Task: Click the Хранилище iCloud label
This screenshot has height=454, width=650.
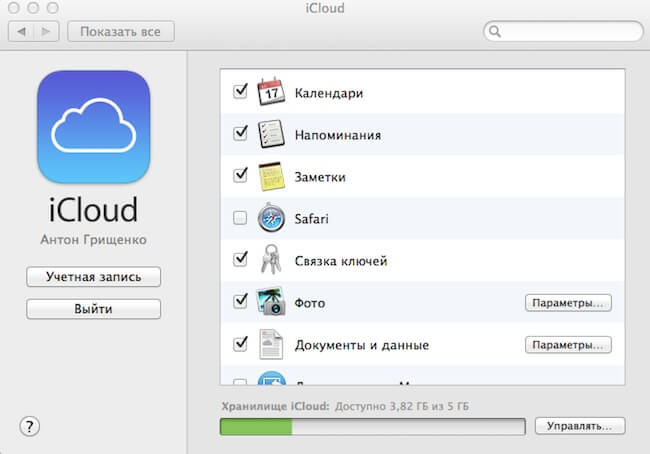Action: pos(275,406)
